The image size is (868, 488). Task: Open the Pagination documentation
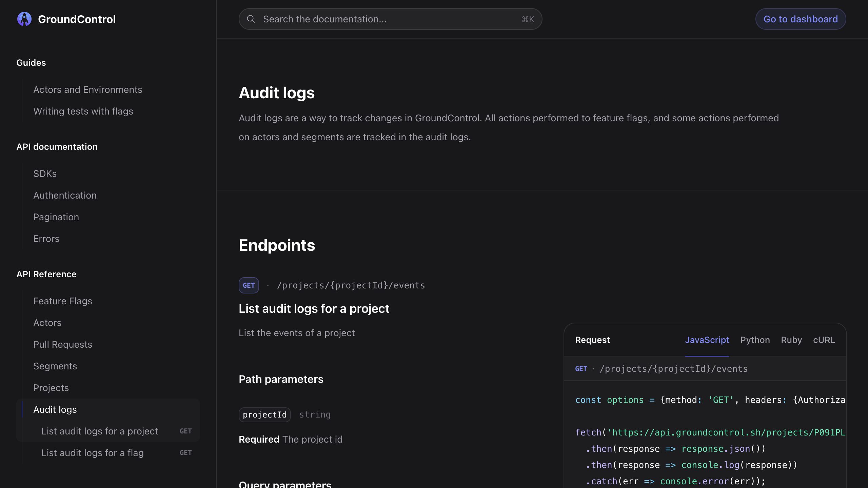coord(56,217)
